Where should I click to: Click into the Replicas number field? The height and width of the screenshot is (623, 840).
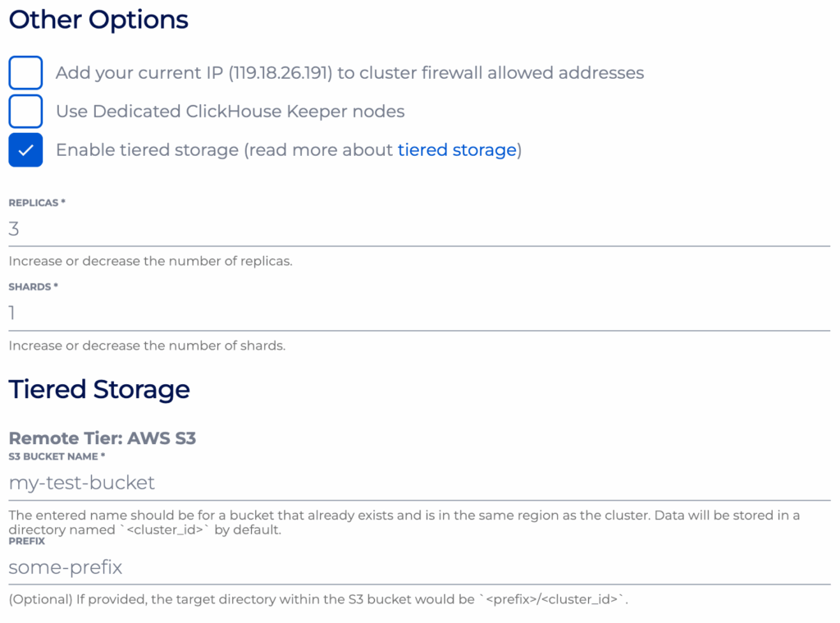[418, 229]
